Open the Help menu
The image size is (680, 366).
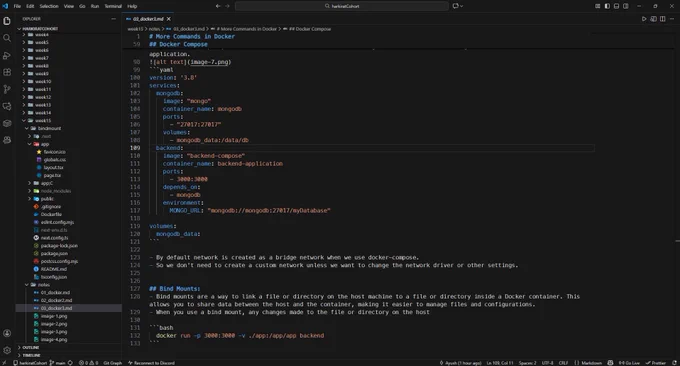point(132,6)
